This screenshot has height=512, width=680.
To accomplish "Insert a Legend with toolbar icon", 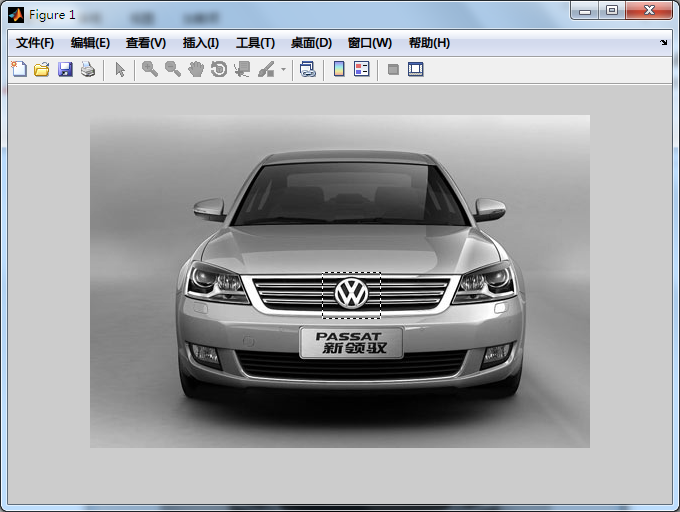I will 362,69.
